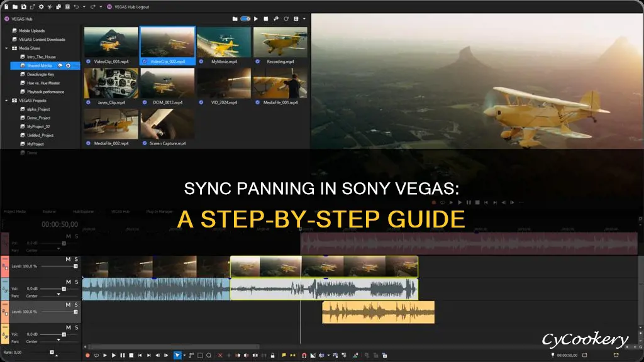Solo the orange video track with its S button
The height and width of the screenshot is (362, 644).
point(76,305)
